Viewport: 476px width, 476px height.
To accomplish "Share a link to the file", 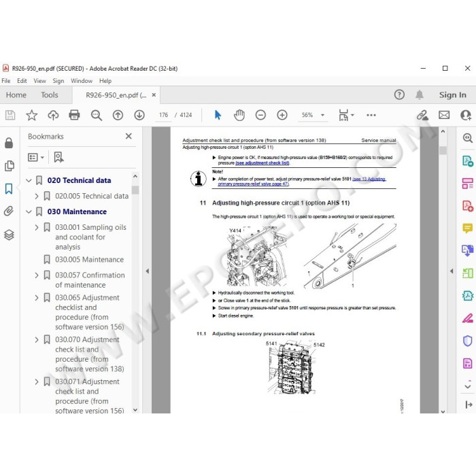I will pyautogui.click(x=422, y=115).
